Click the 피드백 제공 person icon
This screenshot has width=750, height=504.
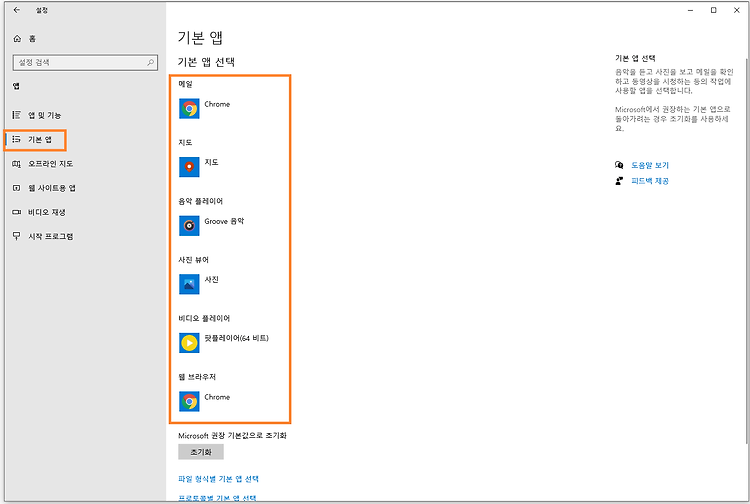click(x=619, y=181)
